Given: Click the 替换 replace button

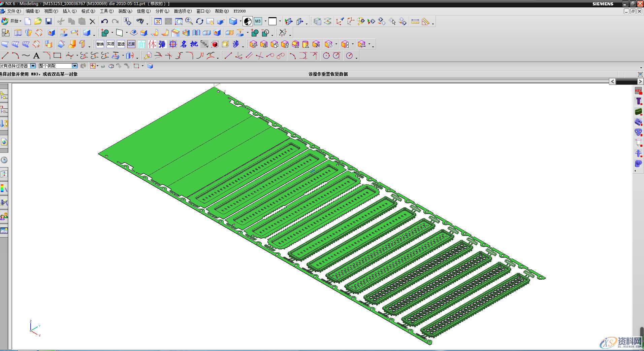Looking at the screenshot, I should click(100, 44).
